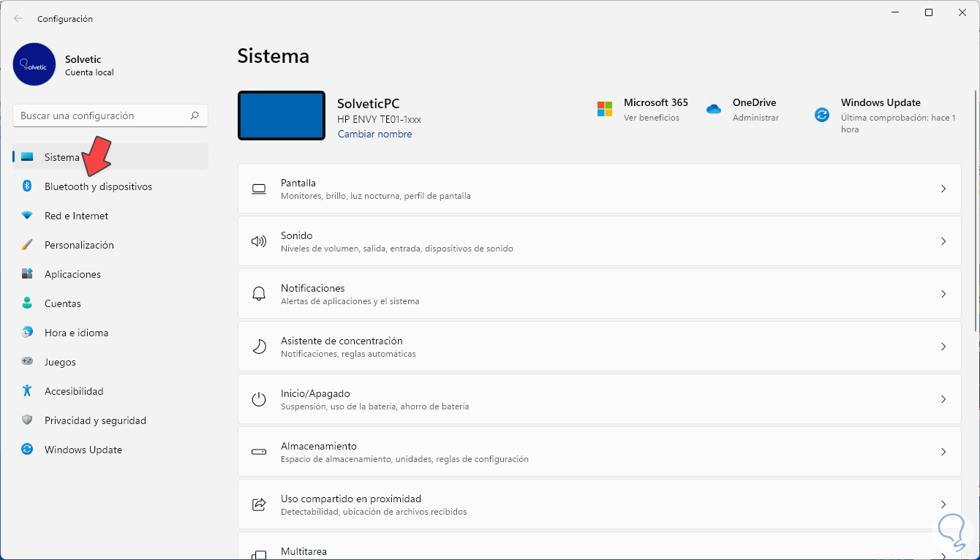
Task: Click the Windows Update sync icon at top
Action: pos(822,115)
